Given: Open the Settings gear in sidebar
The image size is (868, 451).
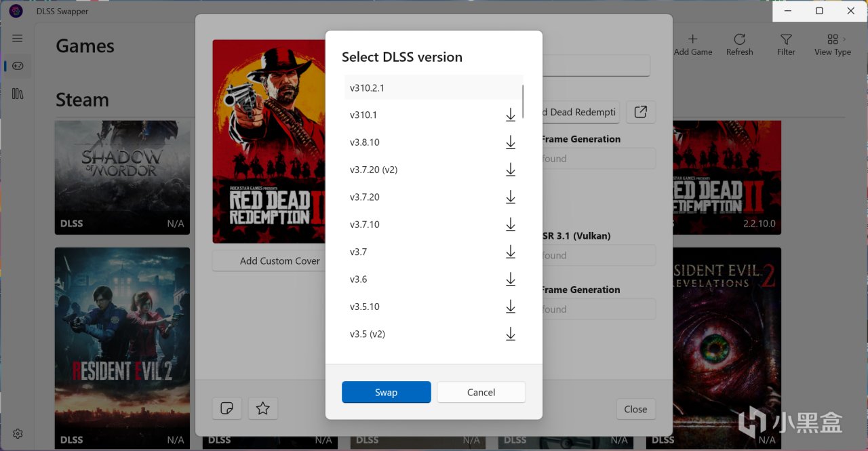Looking at the screenshot, I should point(18,433).
